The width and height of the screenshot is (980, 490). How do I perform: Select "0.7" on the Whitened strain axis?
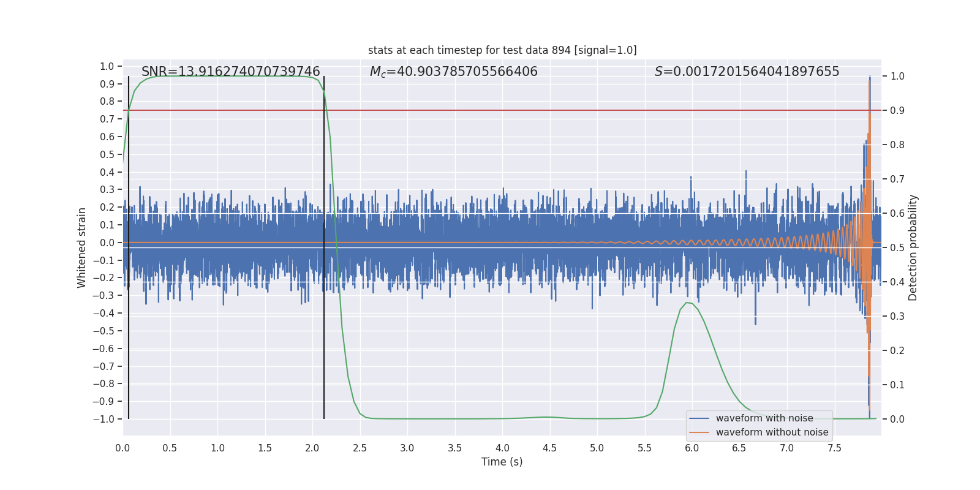(x=107, y=119)
